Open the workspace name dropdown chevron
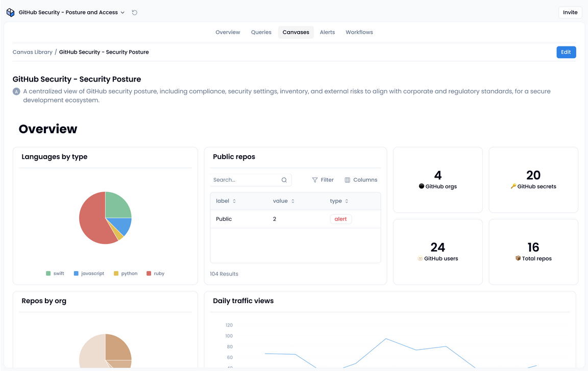Image resolution: width=588 pixels, height=371 pixels. coord(122,13)
